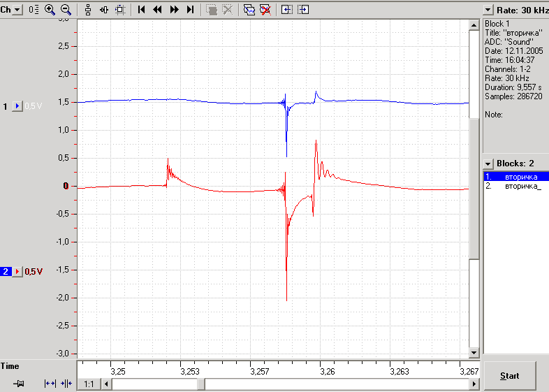The height and width of the screenshot is (392, 549).
Task: Click the vertical scrollbar thumb
Action: [474, 189]
